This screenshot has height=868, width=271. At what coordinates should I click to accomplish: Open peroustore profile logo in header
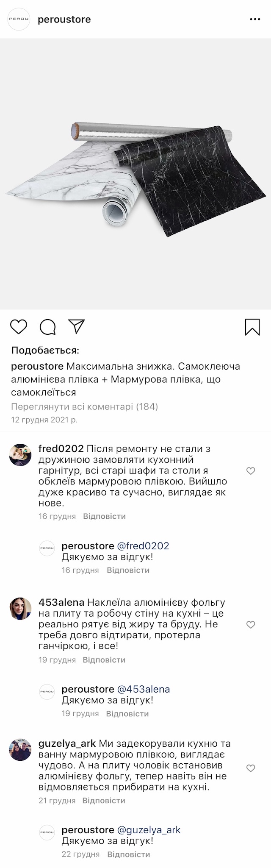[x=19, y=19]
